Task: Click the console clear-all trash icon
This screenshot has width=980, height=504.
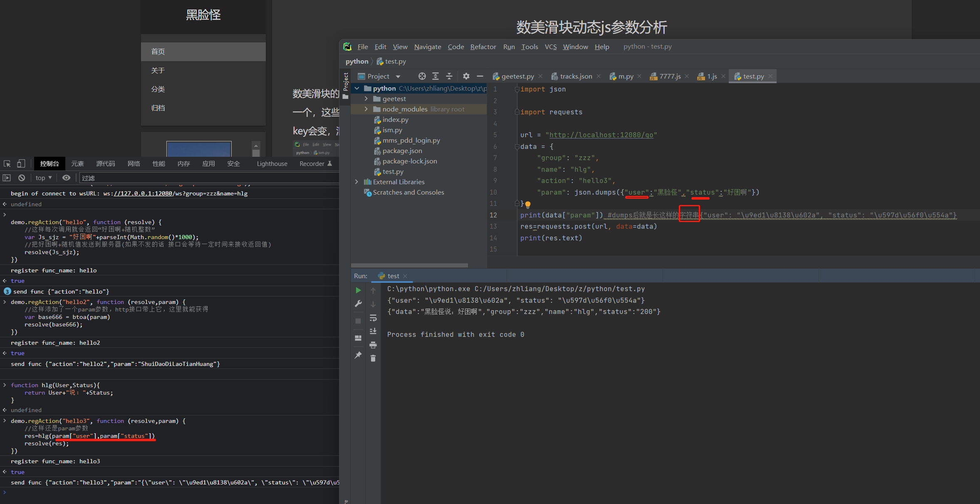Action: point(373,358)
